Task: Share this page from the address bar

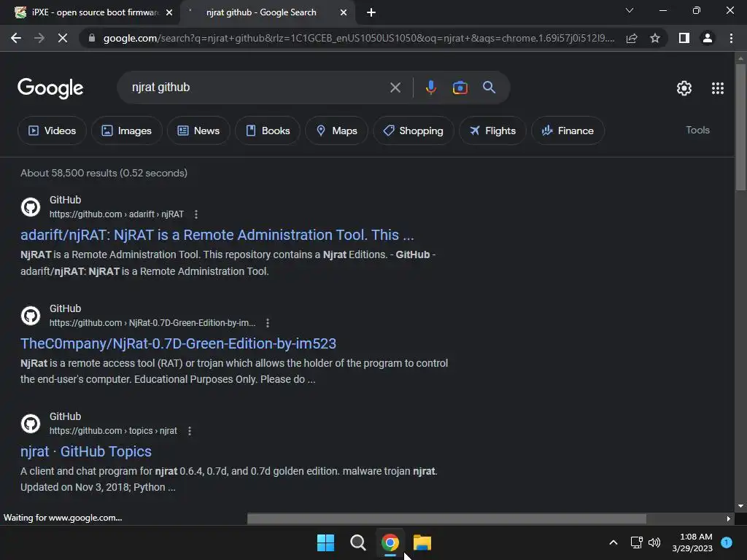Action: 632,38
